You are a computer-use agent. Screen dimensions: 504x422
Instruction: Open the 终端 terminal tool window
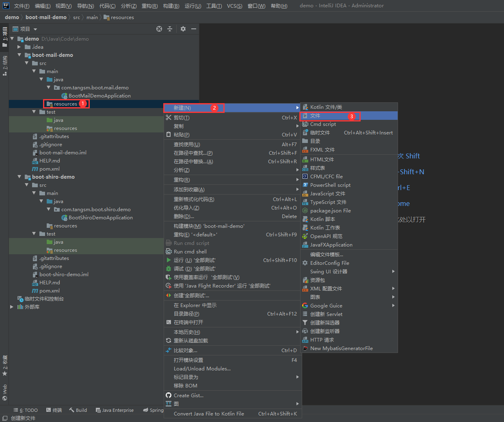[x=54, y=410]
